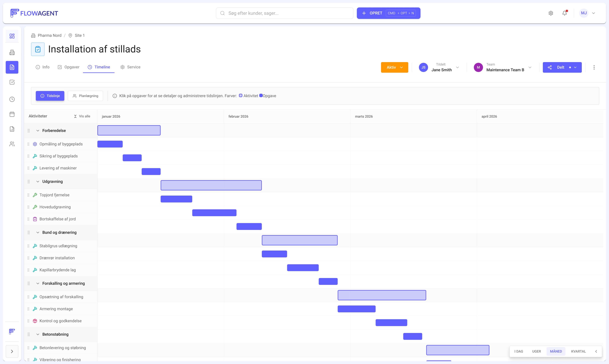Image resolution: width=609 pixels, height=364 pixels.
Task: Open notifications via the bell icon
Action: (565, 13)
